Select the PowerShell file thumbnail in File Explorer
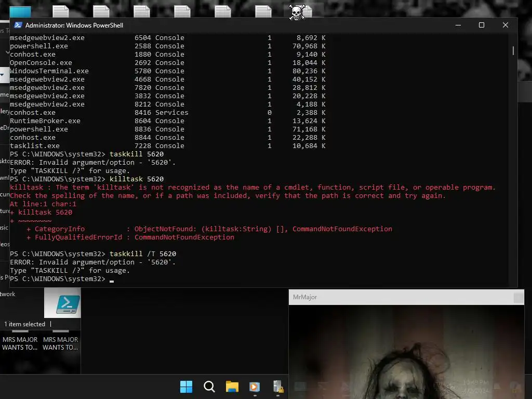Viewport: 532px width, 399px height. (x=62, y=303)
